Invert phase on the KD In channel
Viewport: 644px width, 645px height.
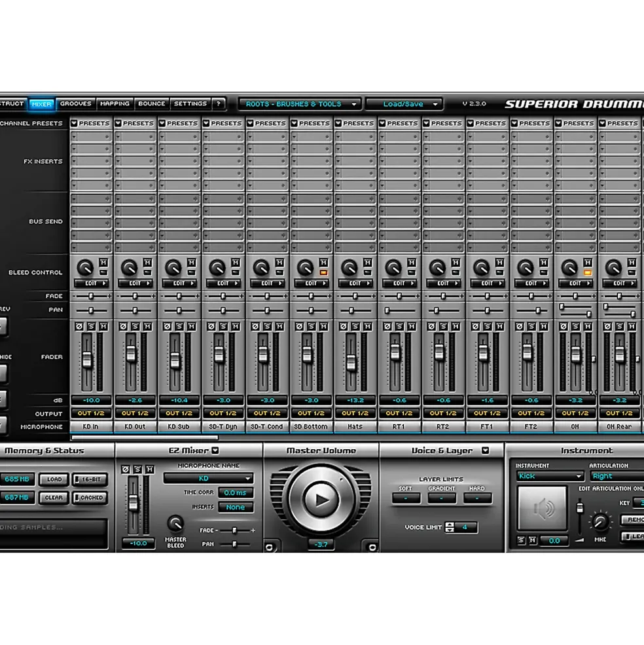79,327
